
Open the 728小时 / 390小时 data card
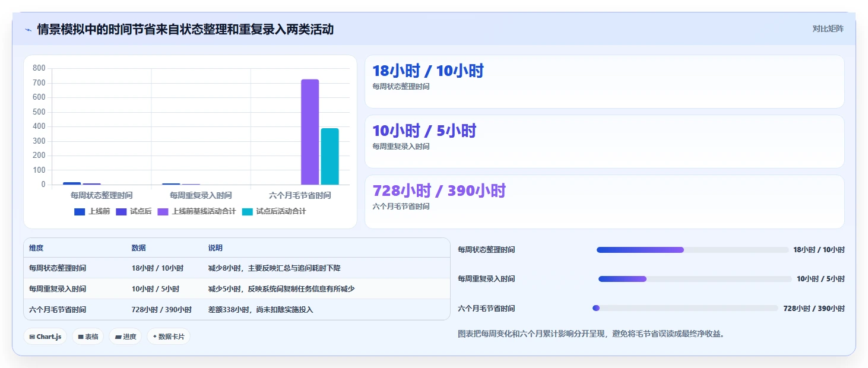click(x=604, y=201)
